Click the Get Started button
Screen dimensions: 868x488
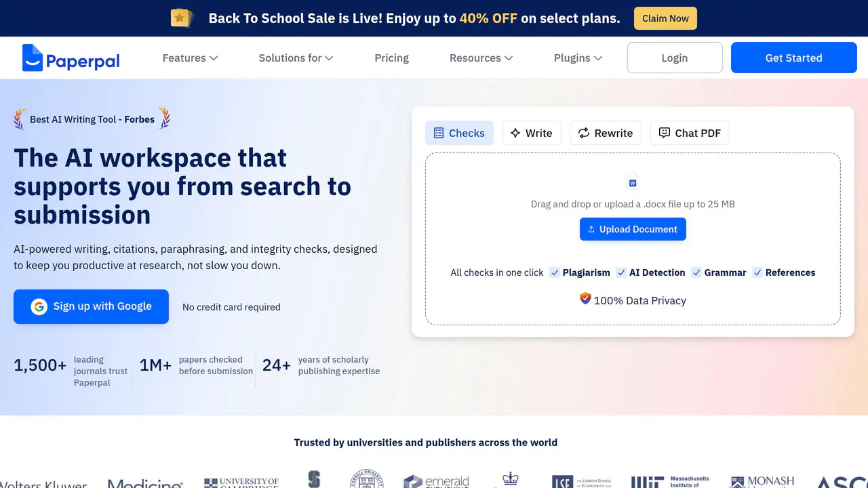794,58
